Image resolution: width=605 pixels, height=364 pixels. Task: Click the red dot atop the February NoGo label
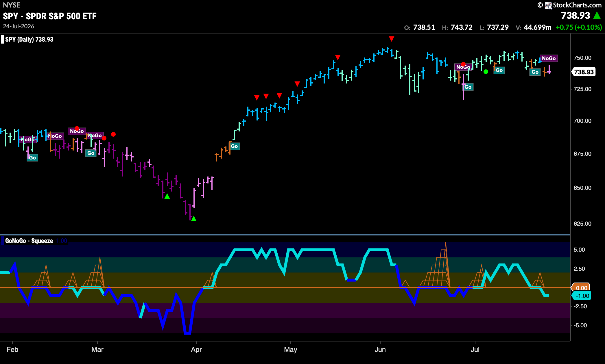click(x=77, y=128)
